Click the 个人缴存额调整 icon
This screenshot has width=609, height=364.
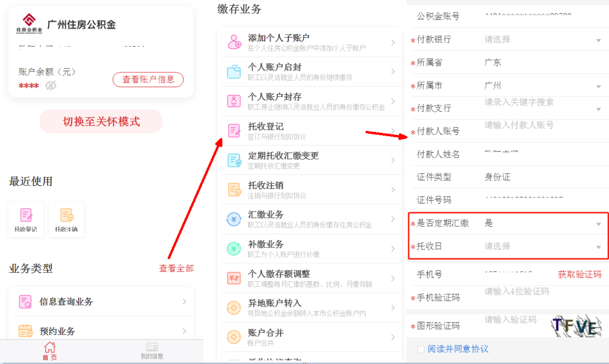pyautogui.click(x=234, y=278)
